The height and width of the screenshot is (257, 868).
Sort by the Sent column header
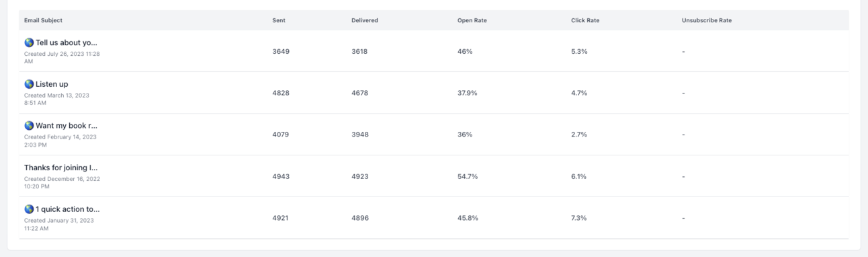point(279,21)
